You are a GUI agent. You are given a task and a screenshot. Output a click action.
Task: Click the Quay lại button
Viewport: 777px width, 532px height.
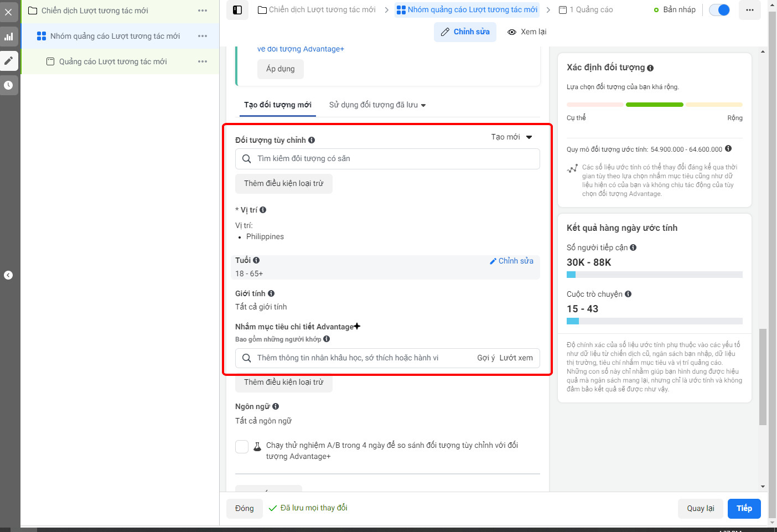click(701, 508)
